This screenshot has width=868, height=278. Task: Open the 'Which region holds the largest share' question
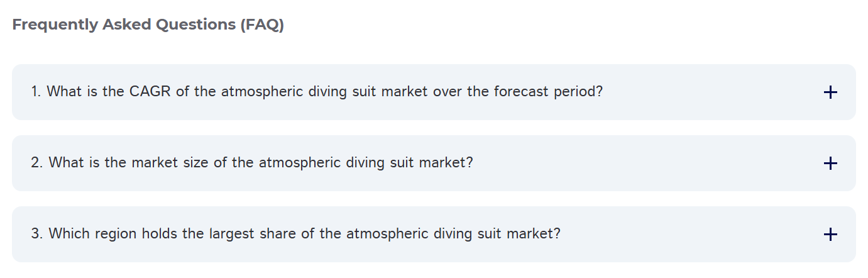click(295, 234)
